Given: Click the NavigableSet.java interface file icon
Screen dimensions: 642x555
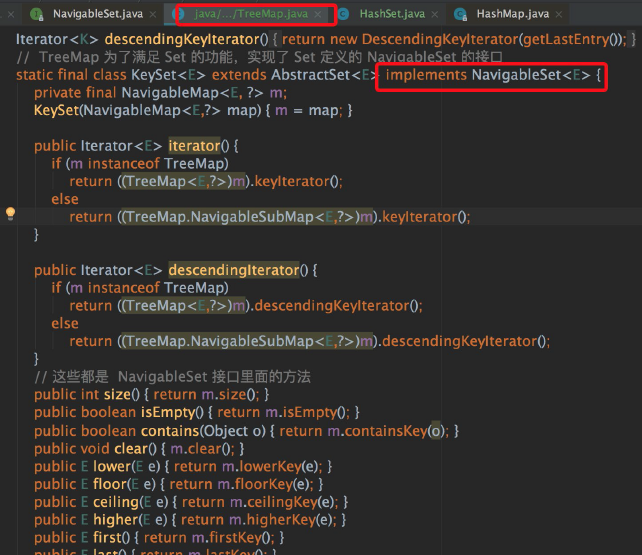Looking at the screenshot, I should (x=37, y=14).
